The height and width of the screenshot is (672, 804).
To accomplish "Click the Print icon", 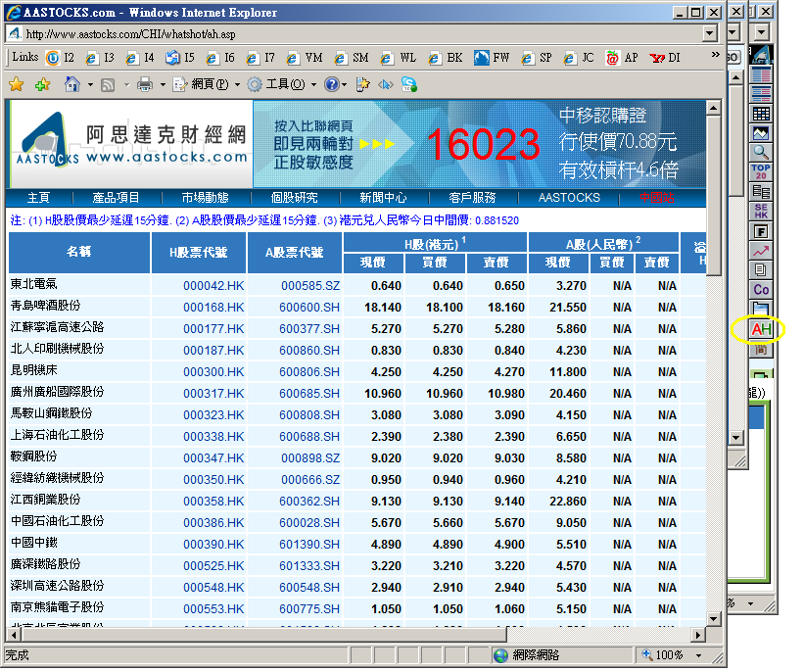I will click(145, 84).
